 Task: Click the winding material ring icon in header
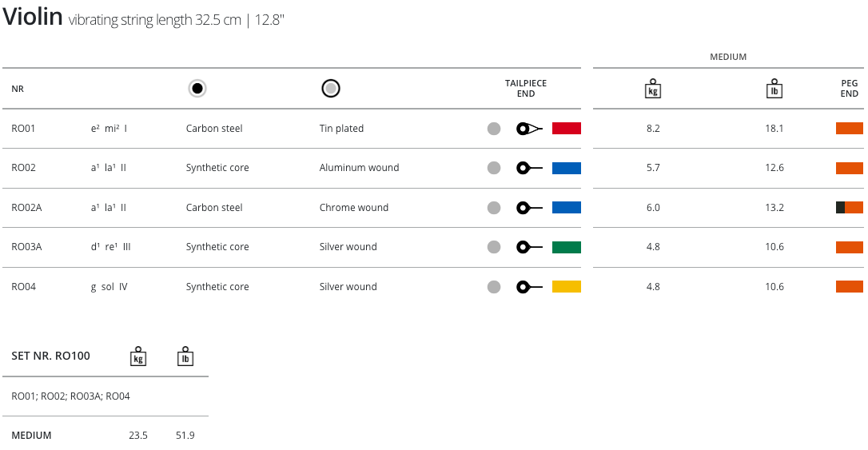click(331, 89)
